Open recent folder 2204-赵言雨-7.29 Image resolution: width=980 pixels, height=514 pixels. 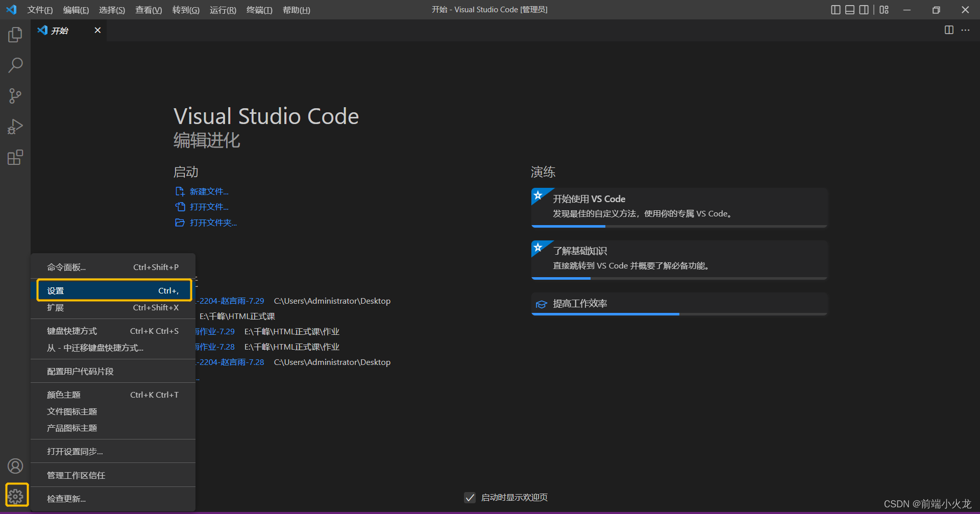231,301
